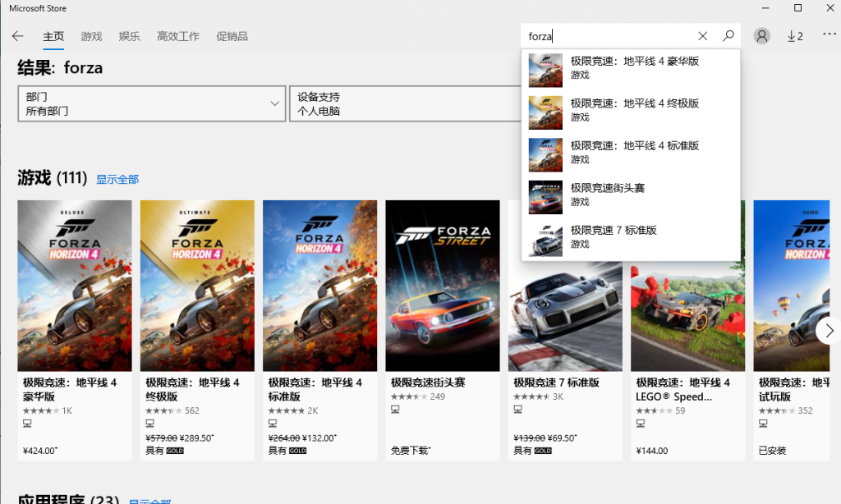Viewport: 841px width, 504px height.
Task: Click the ¥424.00 price on 豪华版
Action: (40, 451)
